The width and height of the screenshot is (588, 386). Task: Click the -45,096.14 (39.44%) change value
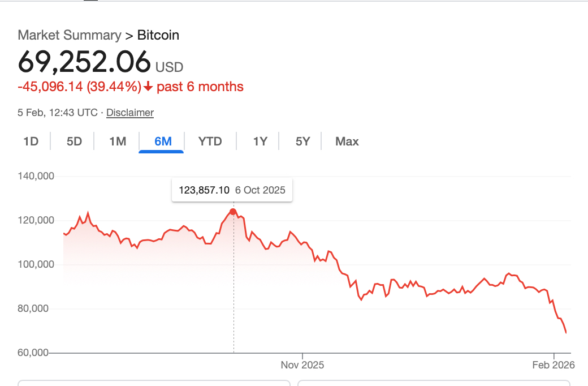(x=79, y=87)
